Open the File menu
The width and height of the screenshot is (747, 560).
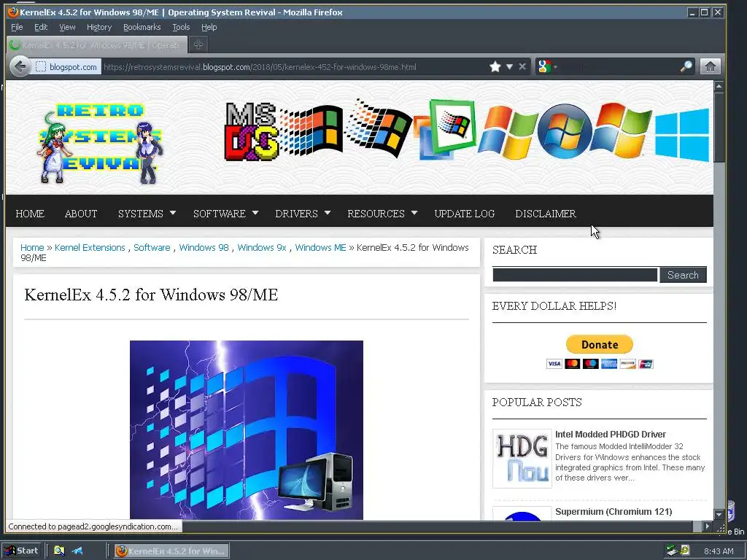17,27
